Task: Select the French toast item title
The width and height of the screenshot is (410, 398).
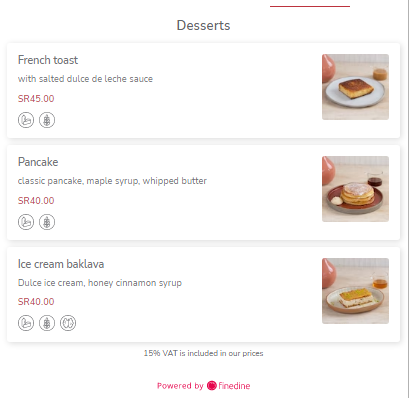Action: click(48, 60)
